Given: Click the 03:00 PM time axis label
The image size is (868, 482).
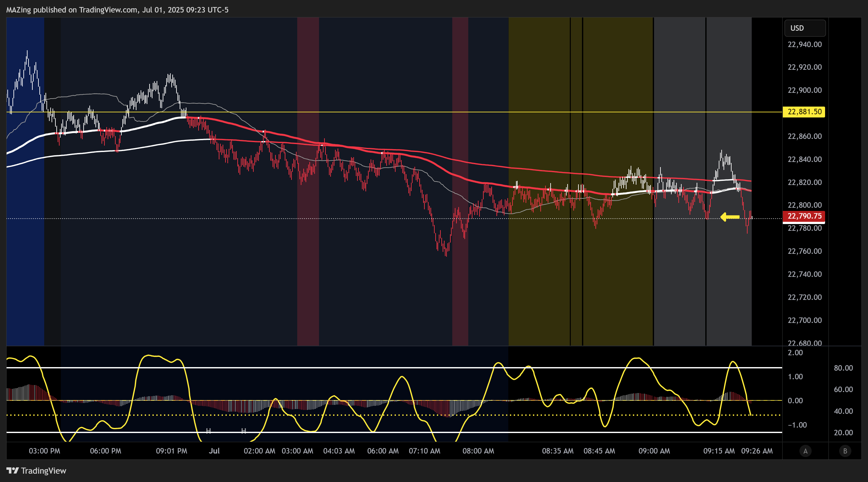Looking at the screenshot, I should tap(45, 451).
